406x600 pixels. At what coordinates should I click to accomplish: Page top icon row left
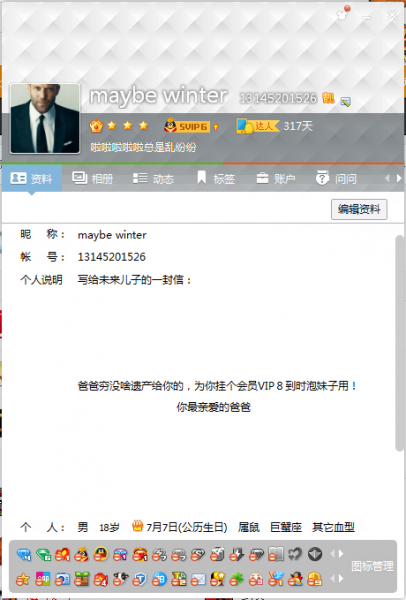332,554
